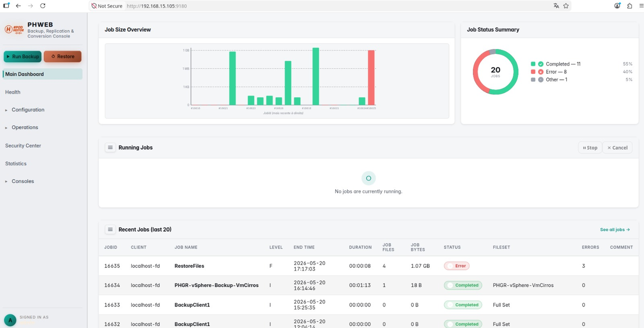Sort by the END TIME column header
This screenshot has width=644, height=328.
click(304, 247)
